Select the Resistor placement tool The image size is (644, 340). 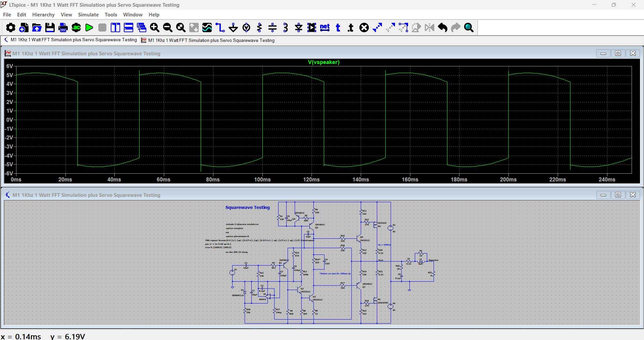click(x=259, y=27)
